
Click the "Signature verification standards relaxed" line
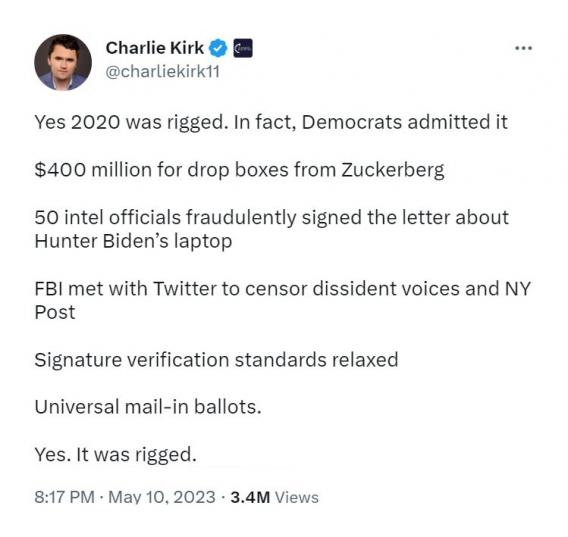[216, 360]
